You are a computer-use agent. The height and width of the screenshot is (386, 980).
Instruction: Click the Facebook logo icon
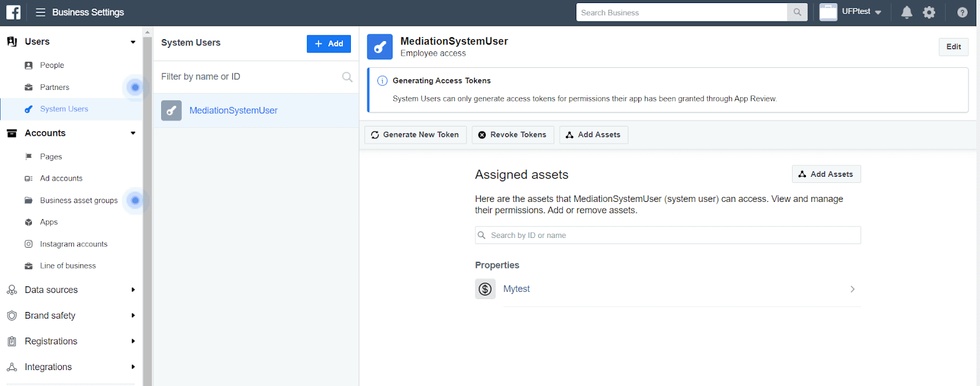pos(13,12)
